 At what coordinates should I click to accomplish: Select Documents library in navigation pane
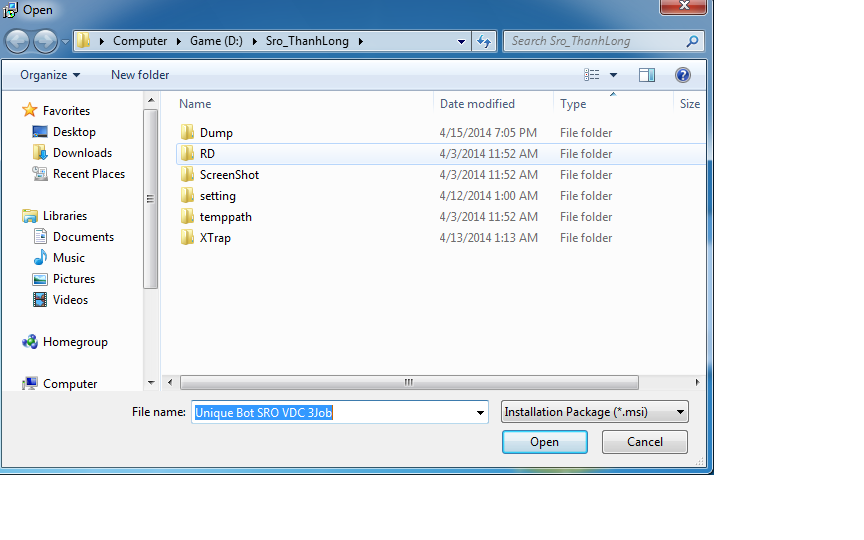[x=83, y=236]
